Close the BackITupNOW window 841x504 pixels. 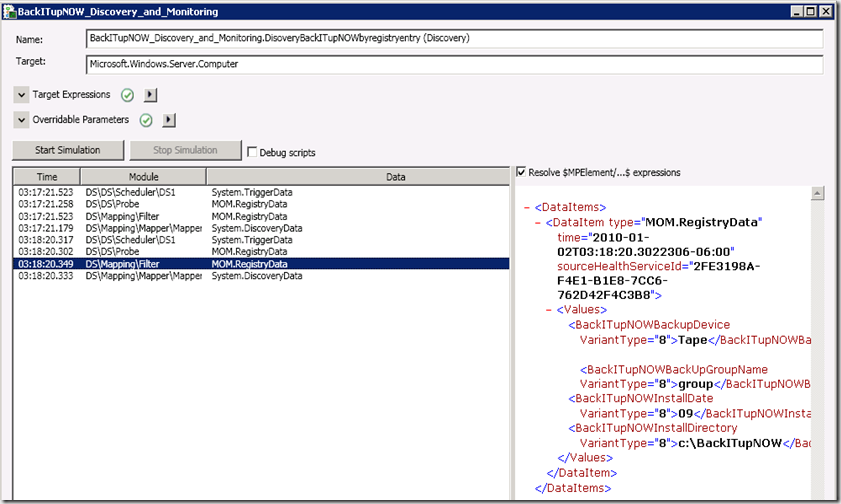click(826, 11)
